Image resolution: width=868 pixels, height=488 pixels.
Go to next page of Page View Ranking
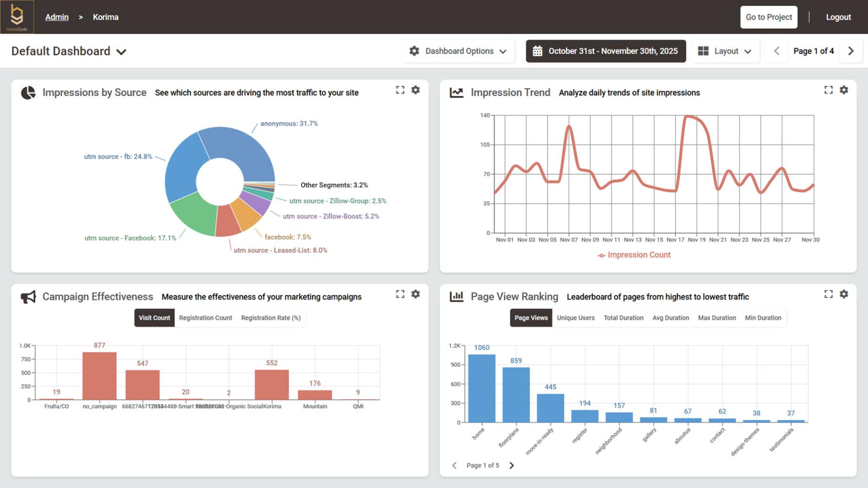512,465
